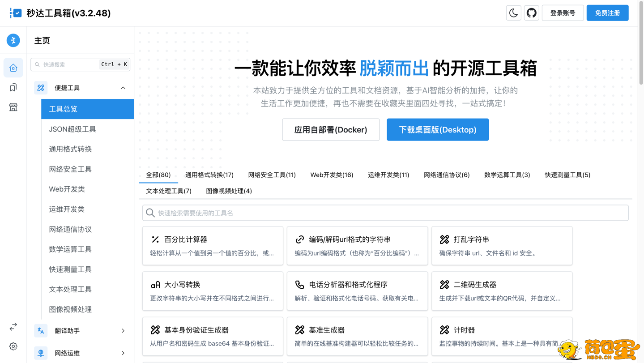The image size is (644, 363).
Task: Switch to 网络安全工具(11) tab
Action: point(272,175)
